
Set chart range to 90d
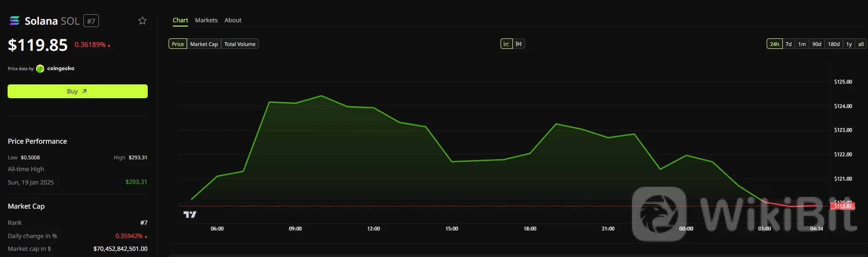pos(817,44)
